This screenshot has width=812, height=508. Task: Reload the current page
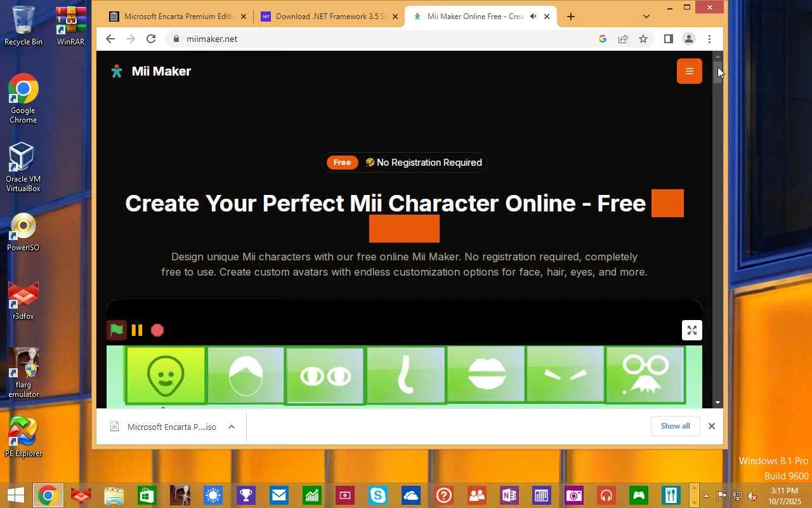coord(151,39)
